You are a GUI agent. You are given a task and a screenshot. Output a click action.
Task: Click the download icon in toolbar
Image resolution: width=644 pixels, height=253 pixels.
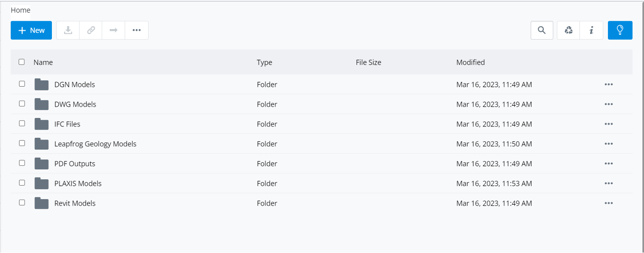coord(68,30)
